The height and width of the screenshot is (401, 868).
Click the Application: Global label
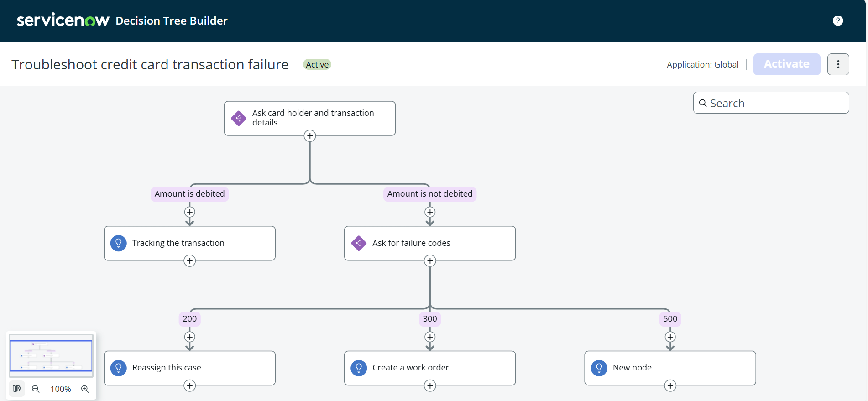(703, 65)
